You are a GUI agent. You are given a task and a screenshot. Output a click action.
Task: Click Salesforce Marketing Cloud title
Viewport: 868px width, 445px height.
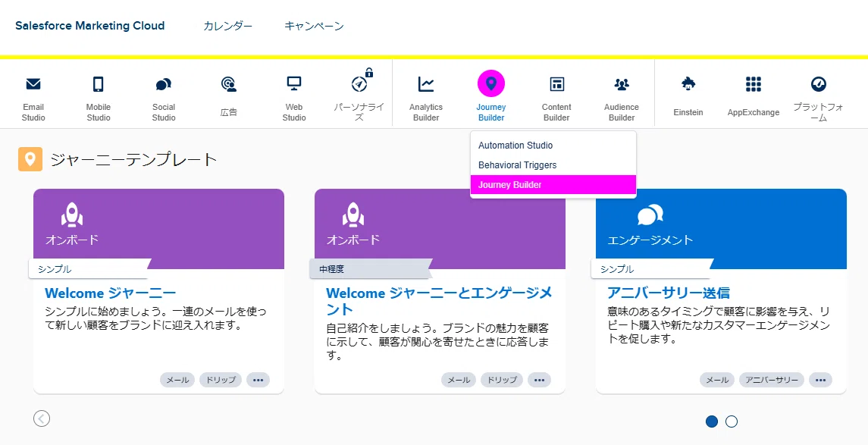[89, 26]
